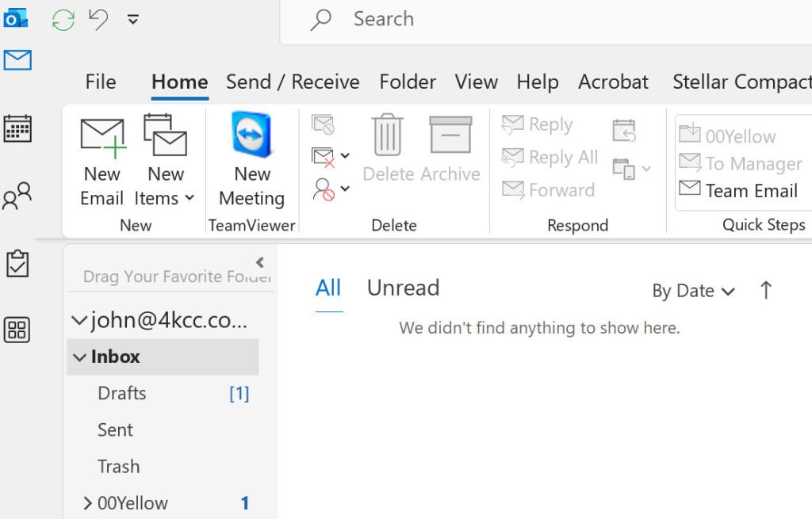812x519 pixels.
Task: Switch to the Send / Receive tab
Action: [293, 82]
